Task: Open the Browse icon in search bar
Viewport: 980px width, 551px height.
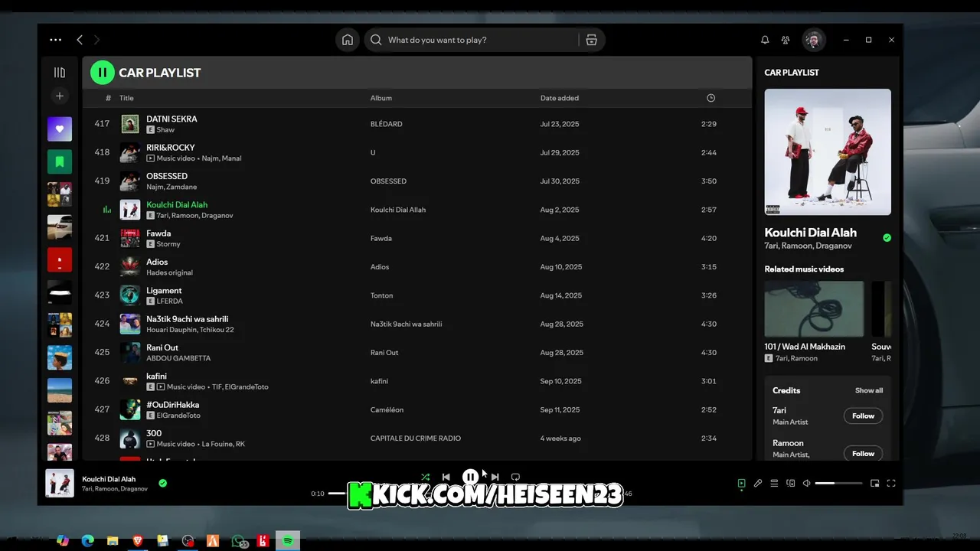Action: [x=591, y=40]
